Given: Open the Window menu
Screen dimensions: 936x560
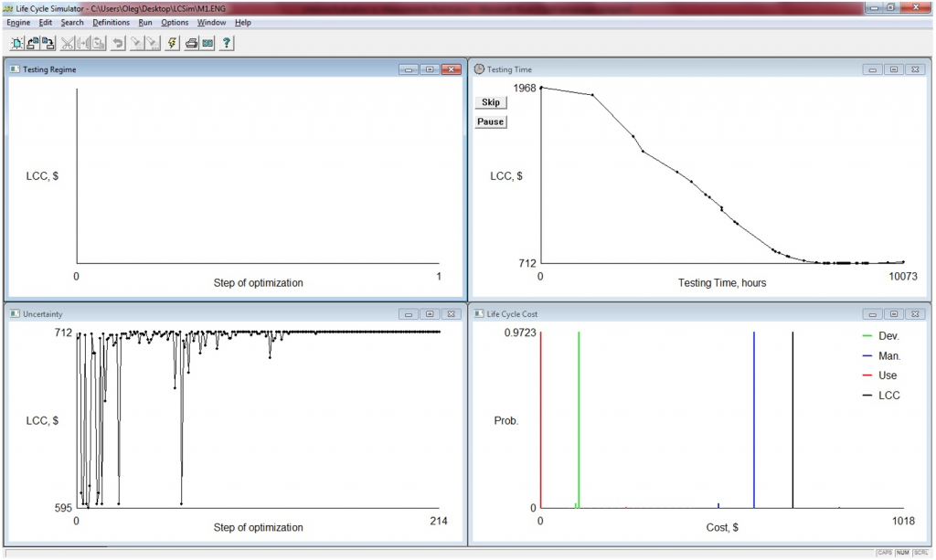Looking at the screenshot, I should [211, 22].
